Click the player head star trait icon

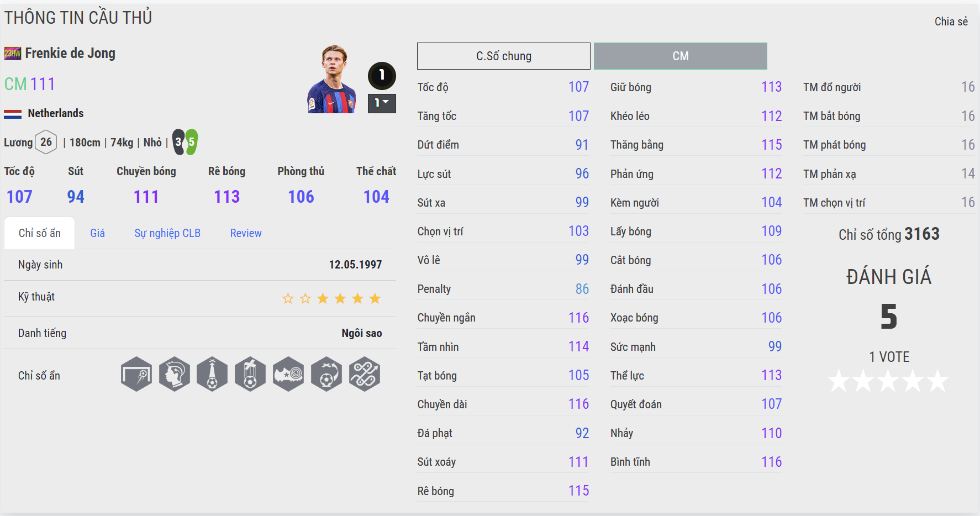(x=175, y=374)
